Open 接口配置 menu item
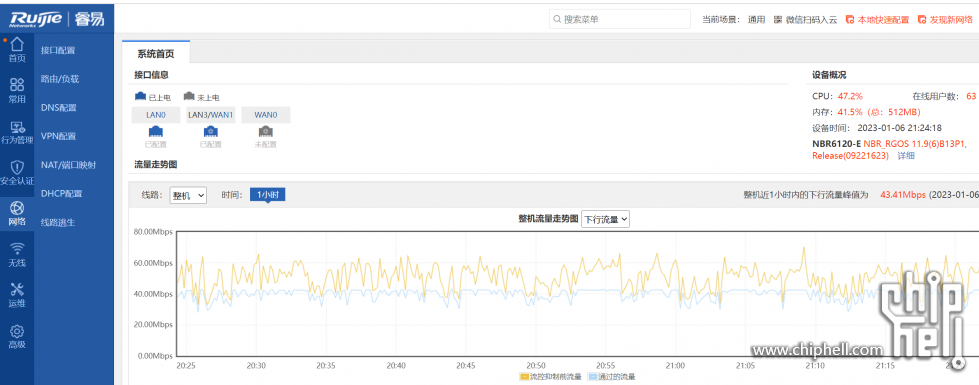The width and height of the screenshot is (979, 385). point(58,51)
